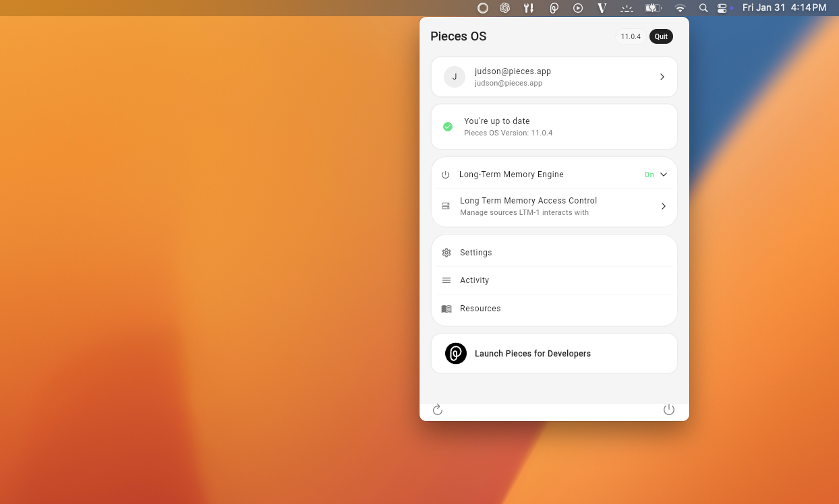The image size is (839, 504).
Task: Open Settings
Action: point(554,253)
